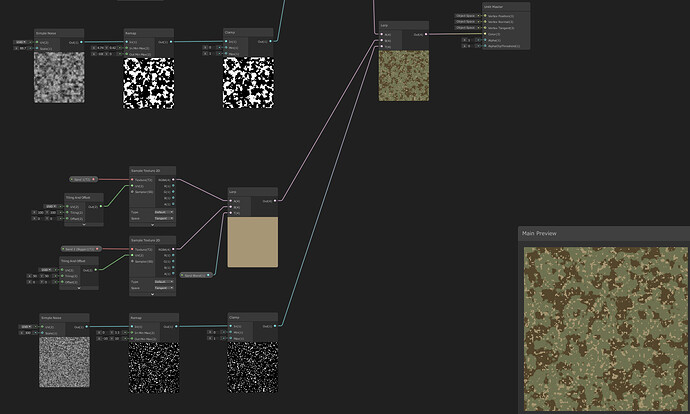Click Texture input port fed by Sand 1 property
Screen dimensions: 690x414
pyautogui.click(x=132, y=180)
